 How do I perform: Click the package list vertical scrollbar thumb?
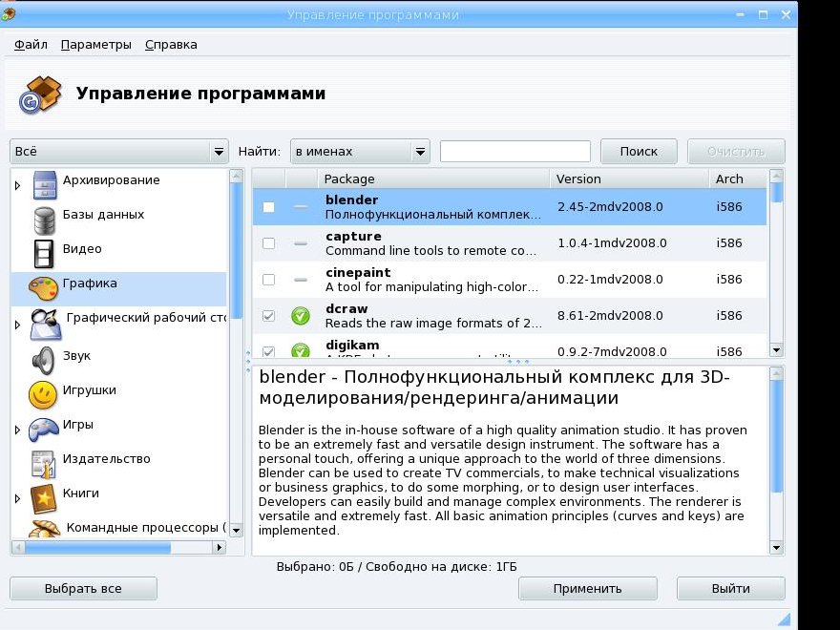(776, 193)
